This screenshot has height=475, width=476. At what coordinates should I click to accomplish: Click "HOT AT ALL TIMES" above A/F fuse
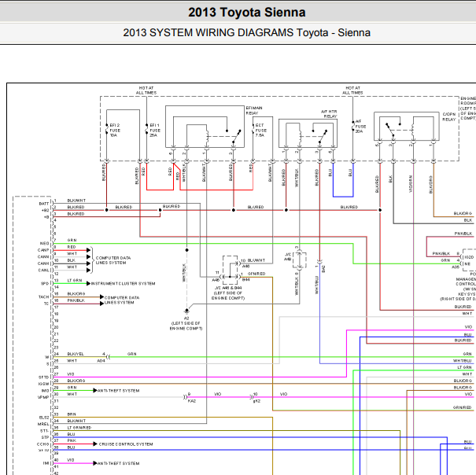coord(352,90)
